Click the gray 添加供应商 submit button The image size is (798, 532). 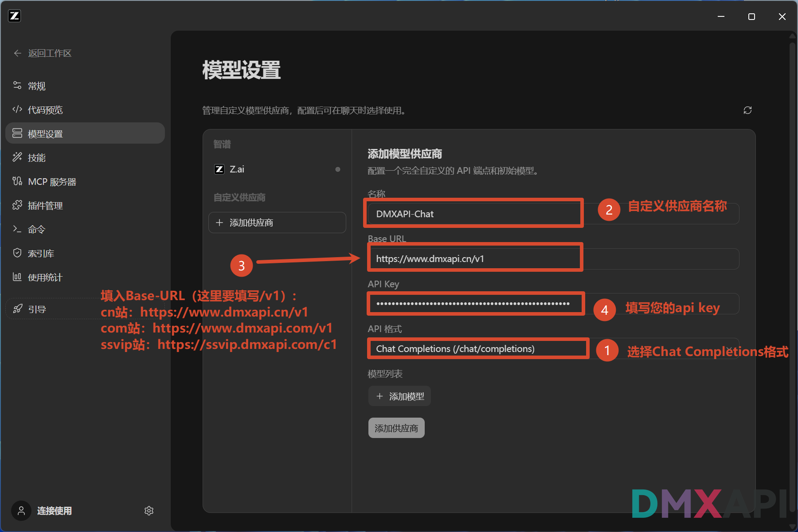click(x=396, y=428)
